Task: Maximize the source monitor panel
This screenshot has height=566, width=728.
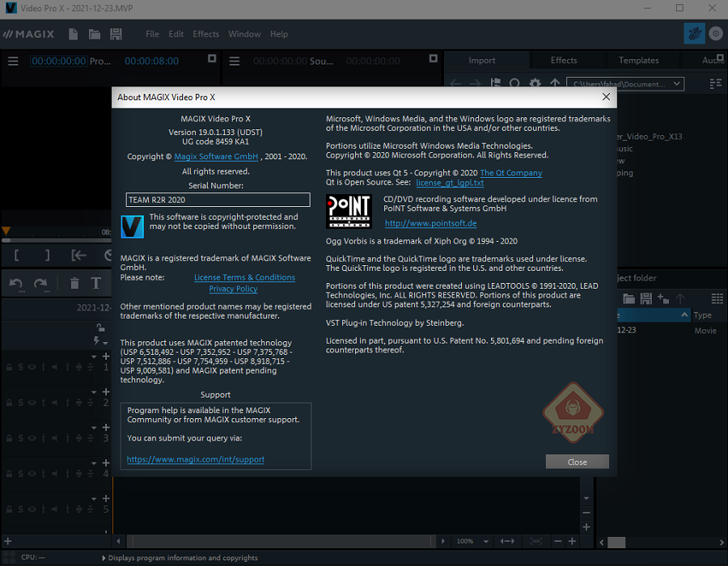Action: (434, 58)
